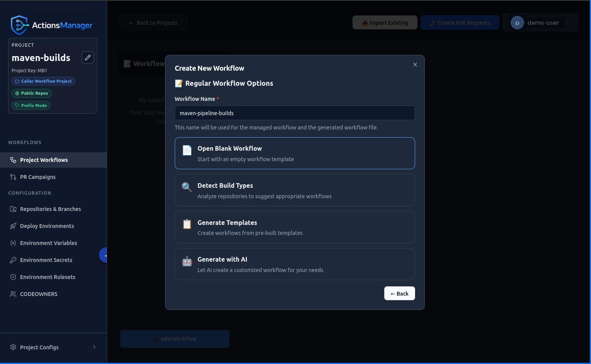This screenshot has height=364, width=591.
Task: Click the Project Key: MB1 text
Action: point(29,70)
